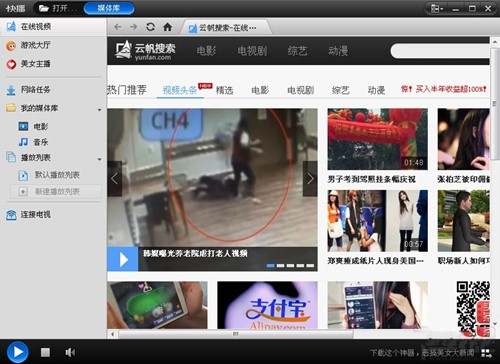This screenshot has height=364, width=500.
Task: Click the 打开 open file button
Action: 58,8
